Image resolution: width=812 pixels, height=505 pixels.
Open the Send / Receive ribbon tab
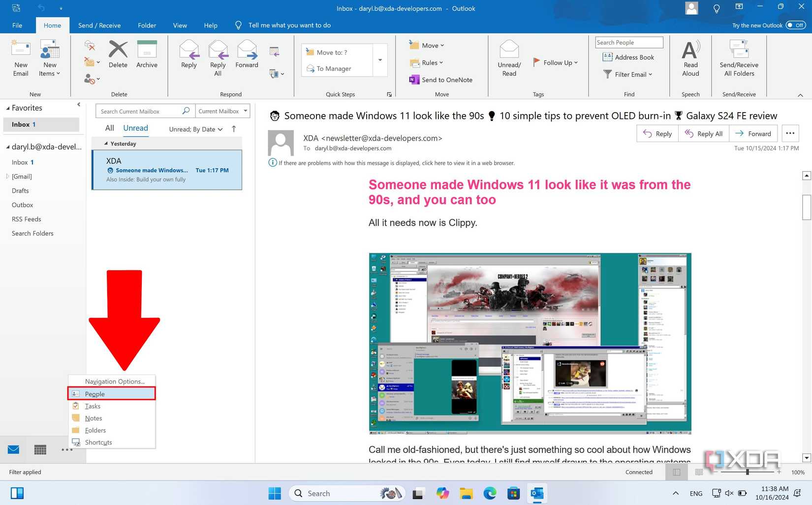[x=99, y=25]
